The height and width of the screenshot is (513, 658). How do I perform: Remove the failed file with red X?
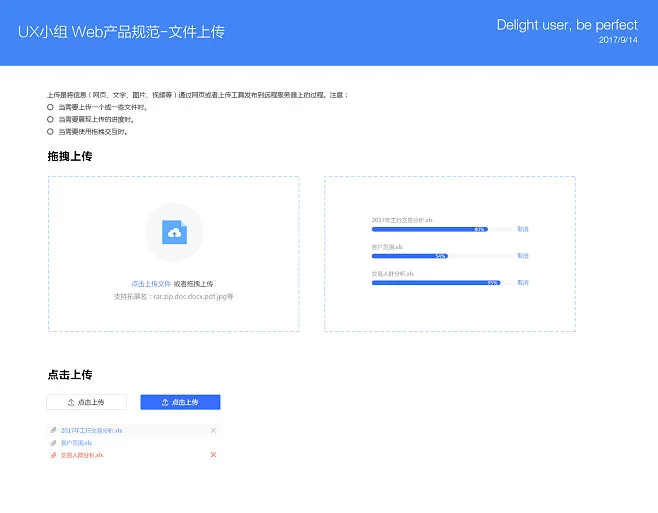click(213, 455)
